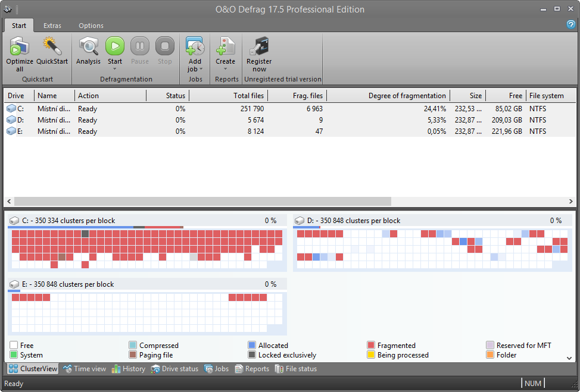Click the drive icon in E: cluster header
The height and width of the screenshot is (392, 580).
[x=14, y=284]
